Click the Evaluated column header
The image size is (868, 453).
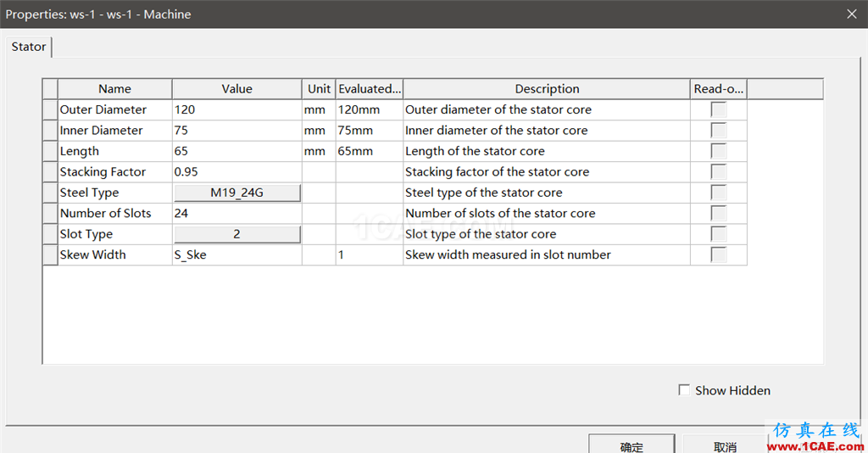click(x=370, y=88)
